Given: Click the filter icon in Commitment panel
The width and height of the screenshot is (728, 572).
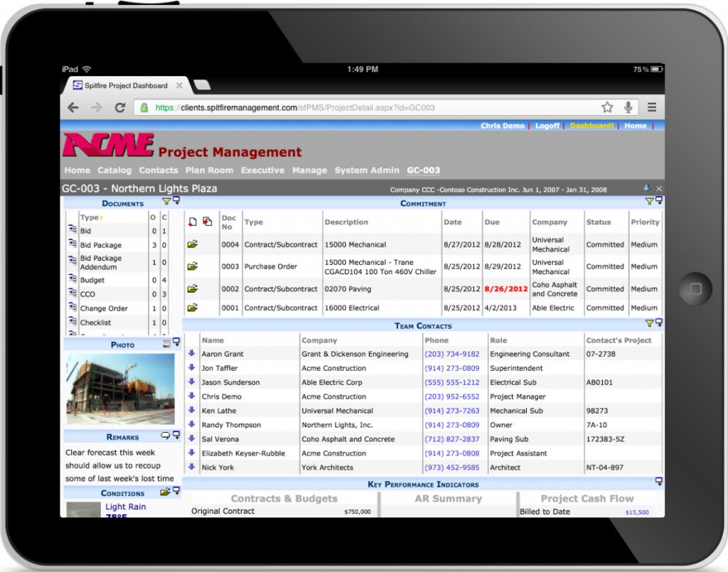Looking at the screenshot, I should (x=649, y=201).
